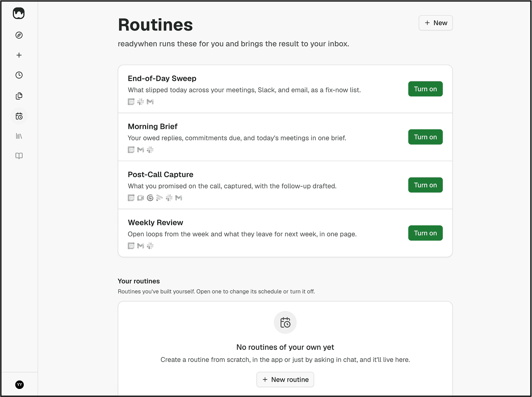
Task: Open the library shelves sidebar icon
Action: click(x=19, y=136)
